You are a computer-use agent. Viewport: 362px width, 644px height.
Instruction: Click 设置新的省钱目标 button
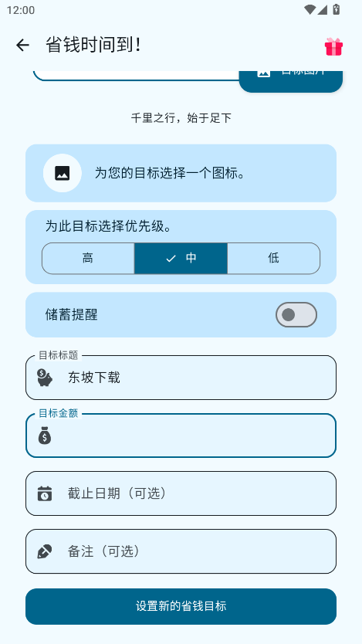click(181, 606)
